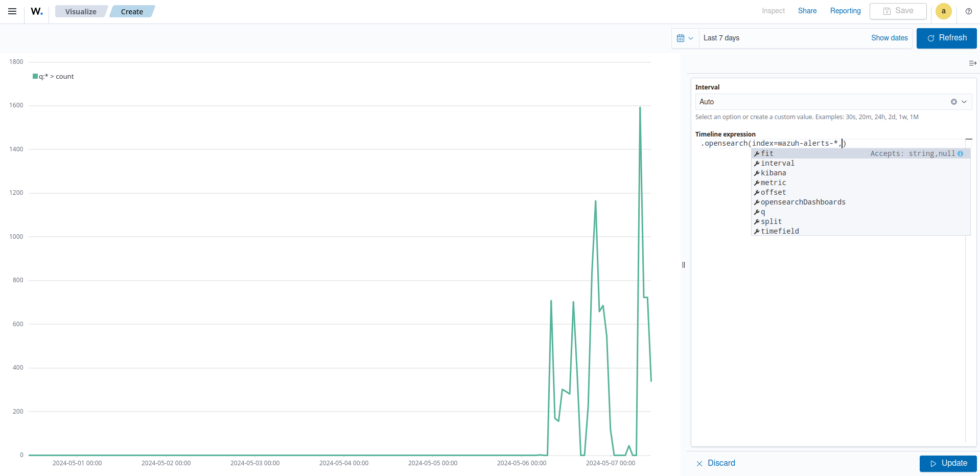Image resolution: width=980 pixels, height=476 pixels.
Task: Select the fit autocomplete suggestion
Action: click(860, 153)
